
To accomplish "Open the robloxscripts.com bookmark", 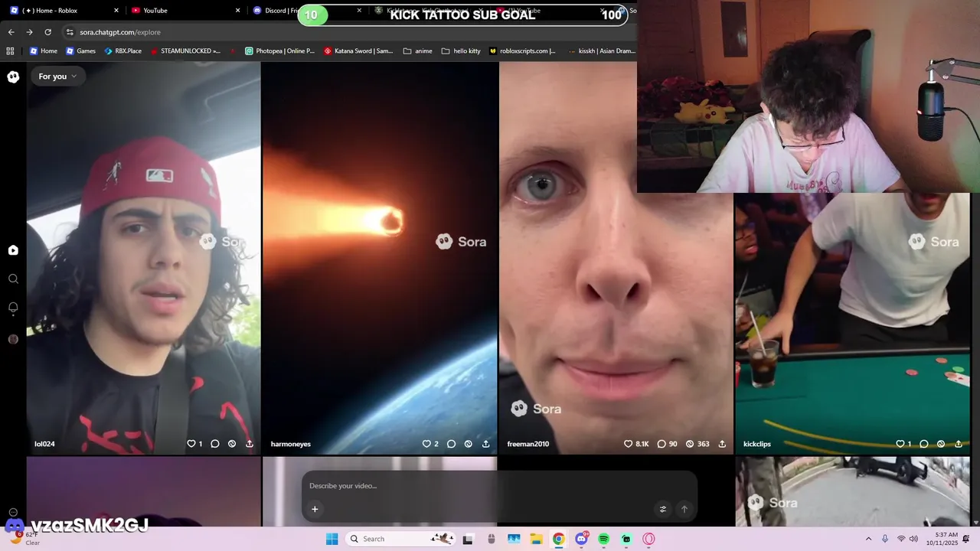I will tap(522, 51).
